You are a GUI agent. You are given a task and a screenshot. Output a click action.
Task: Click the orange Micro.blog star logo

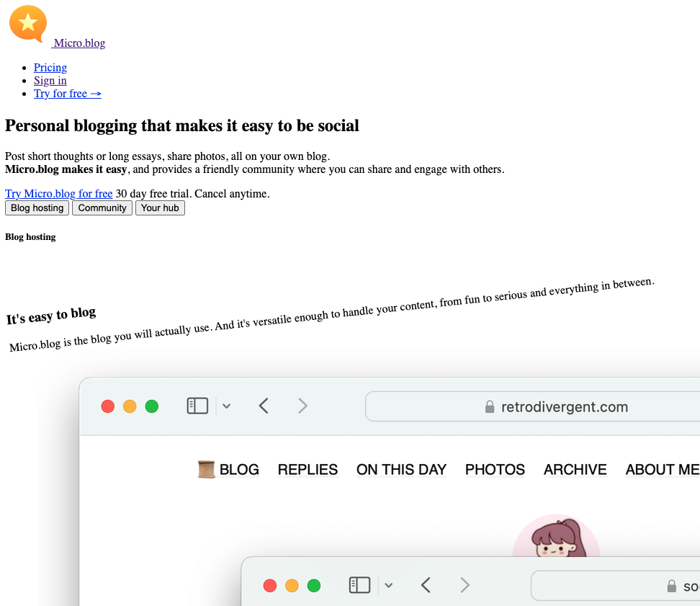28,24
